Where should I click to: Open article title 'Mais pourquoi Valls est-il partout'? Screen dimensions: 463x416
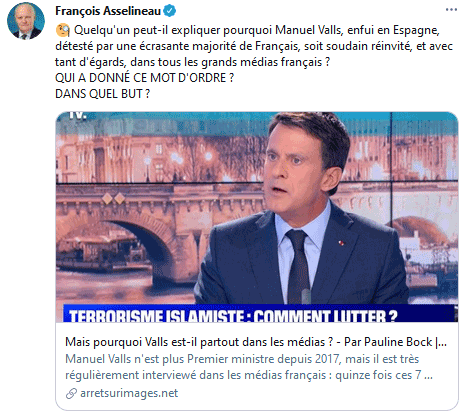coord(256,342)
